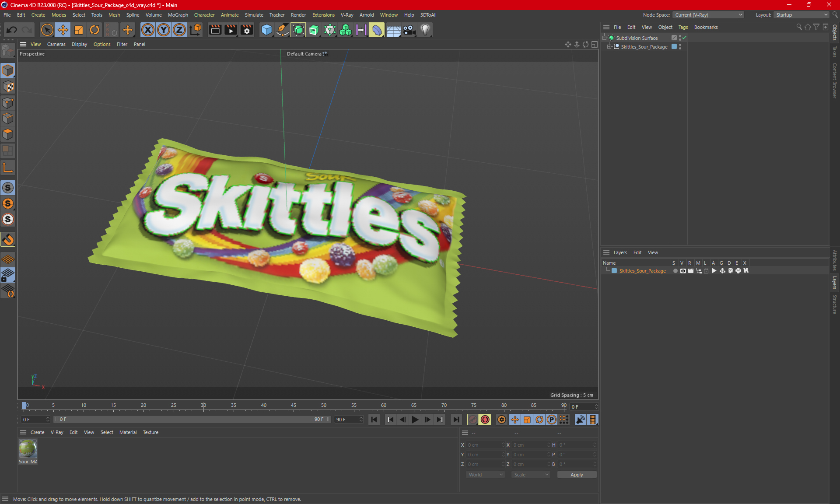Image resolution: width=840 pixels, height=504 pixels.
Task: Open the Simulate menu
Action: pos(254,15)
